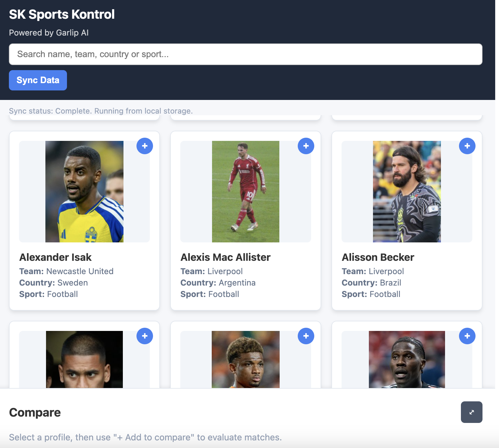Click the Compare panel heading
Viewport: 499px width, 448px height.
tap(35, 412)
